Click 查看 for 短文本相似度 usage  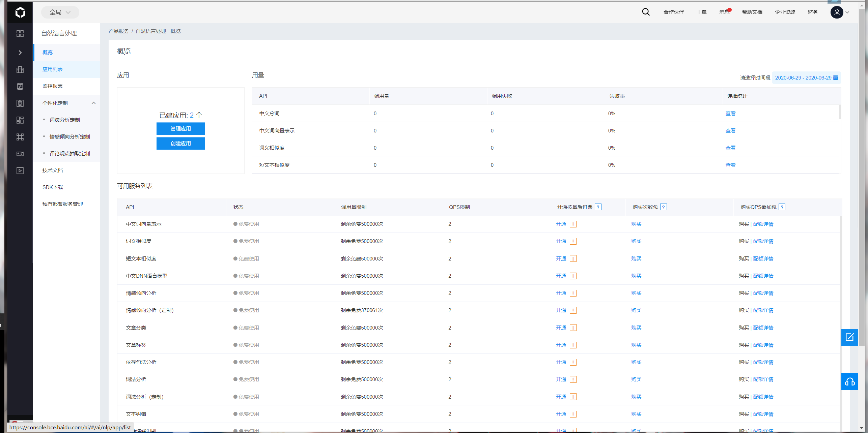(x=730, y=165)
